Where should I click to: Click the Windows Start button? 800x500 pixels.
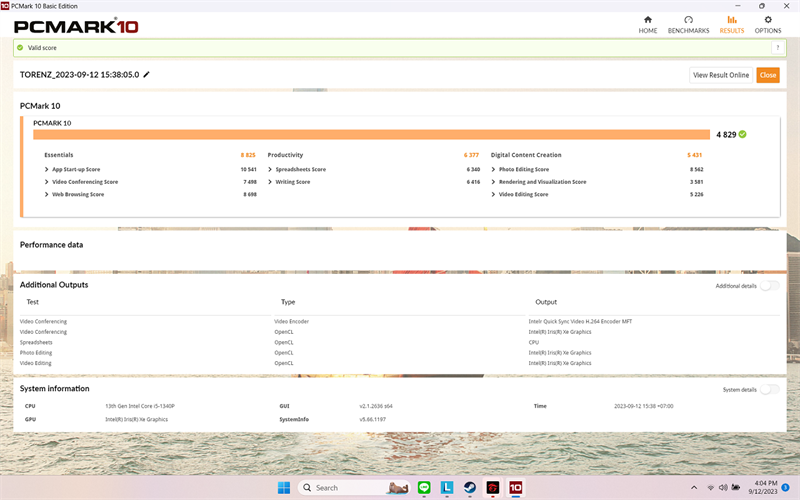click(x=283, y=488)
